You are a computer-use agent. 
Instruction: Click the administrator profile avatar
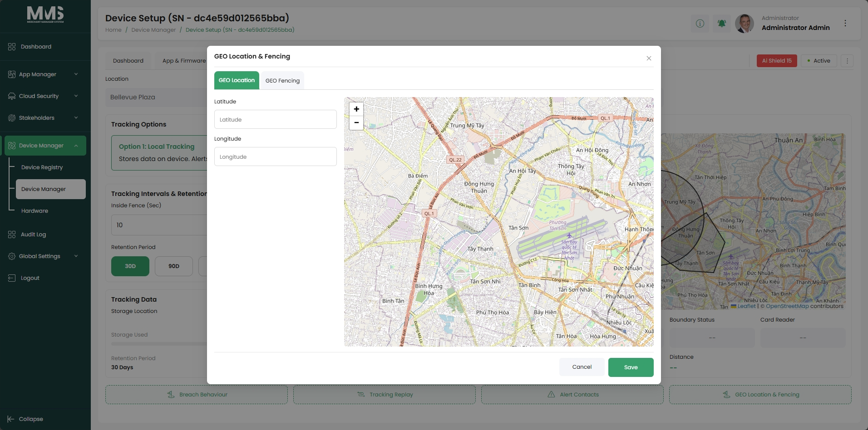point(745,23)
